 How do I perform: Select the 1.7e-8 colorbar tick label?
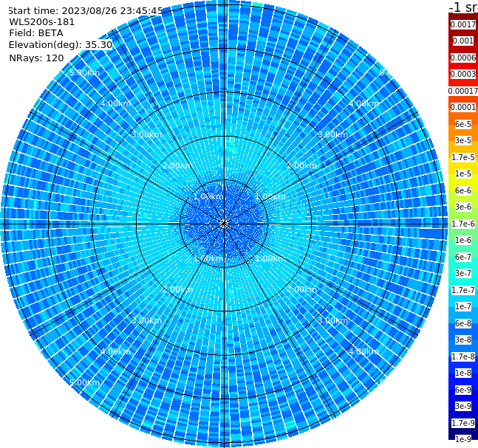click(x=463, y=356)
